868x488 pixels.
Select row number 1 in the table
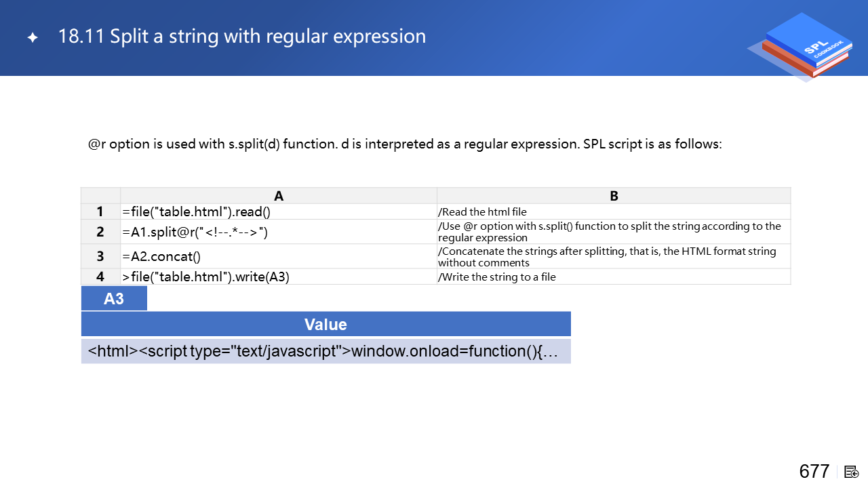point(100,211)
